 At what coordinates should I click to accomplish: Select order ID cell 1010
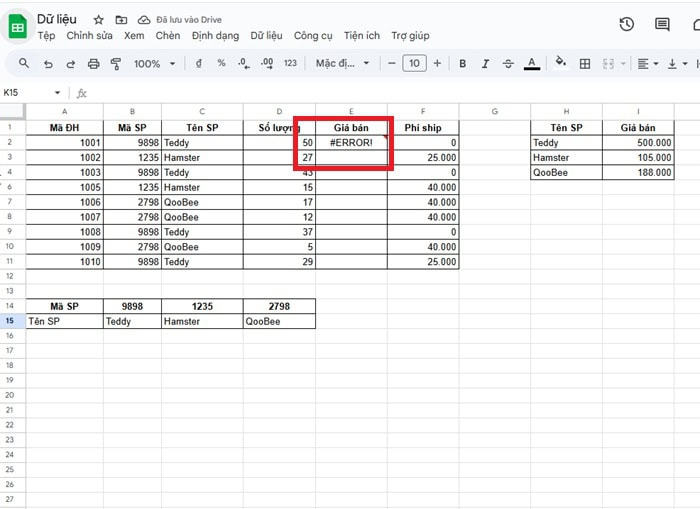(x=65, y=262)
